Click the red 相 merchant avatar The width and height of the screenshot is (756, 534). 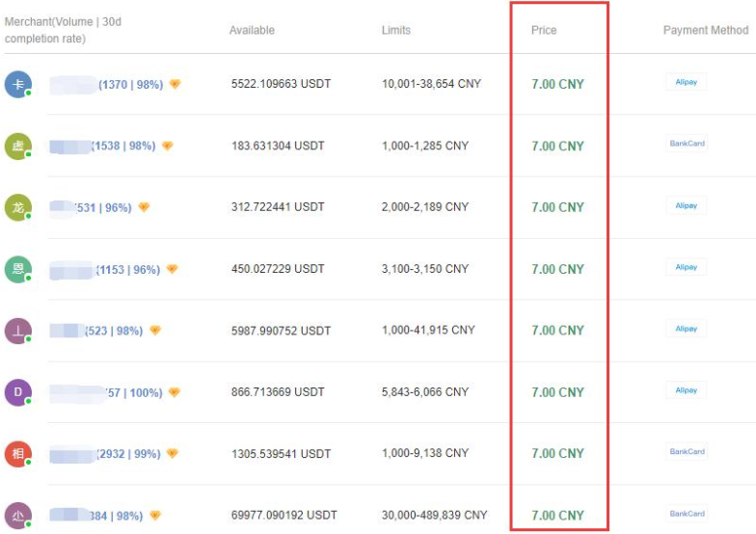point(17,453)
